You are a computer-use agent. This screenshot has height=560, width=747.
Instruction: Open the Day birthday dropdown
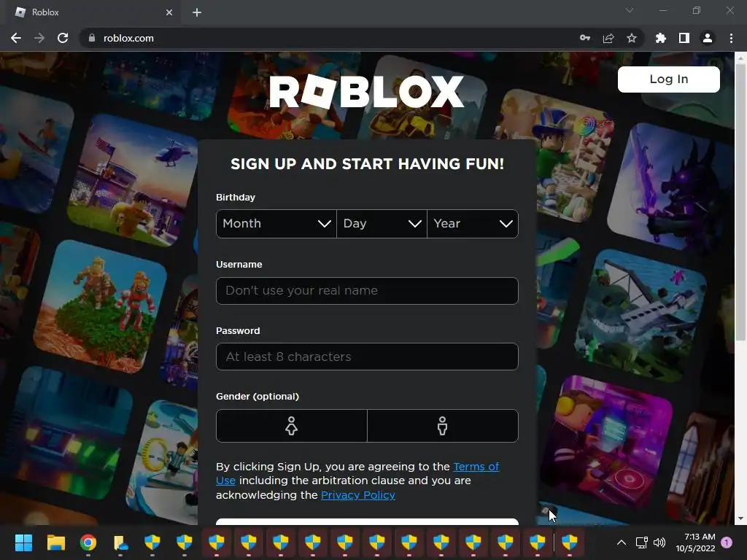pyautogui.click(x=382, y=224)
